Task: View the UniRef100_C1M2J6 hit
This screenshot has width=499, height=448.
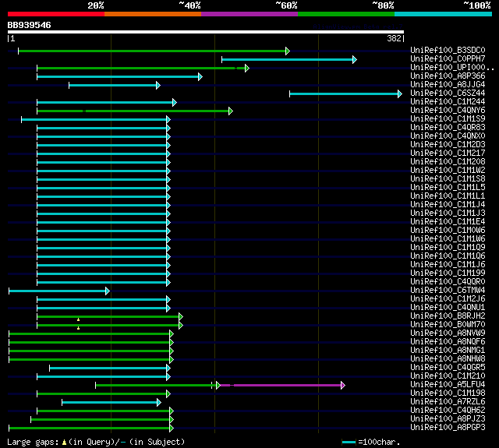Action: click(448, 299)
